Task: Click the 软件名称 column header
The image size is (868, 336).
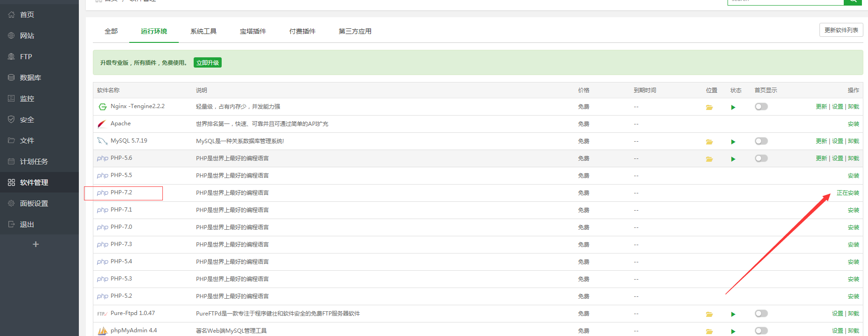Action: [x=108, y=90]
